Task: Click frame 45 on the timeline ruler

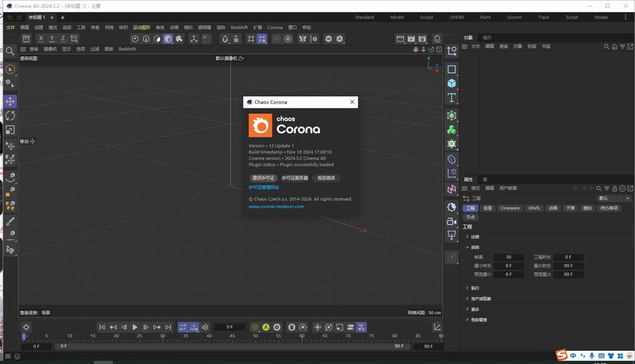Action: pos(232,336)
